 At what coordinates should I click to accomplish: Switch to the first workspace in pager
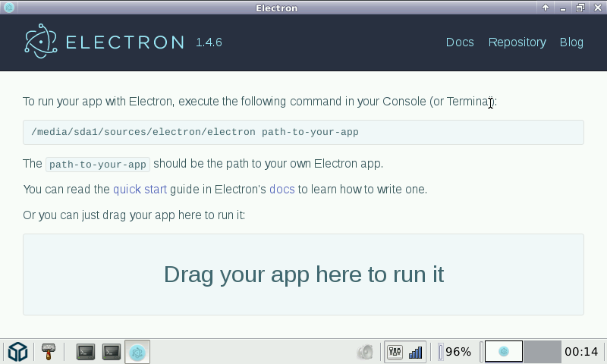pyautogui.click(x=504, y=352)
